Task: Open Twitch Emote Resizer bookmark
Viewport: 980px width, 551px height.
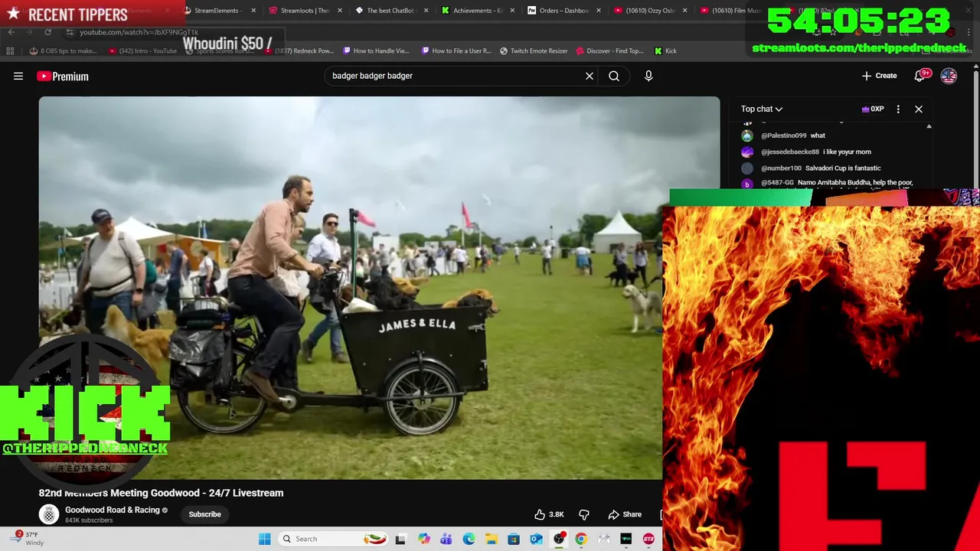Action: coord(534,51)
